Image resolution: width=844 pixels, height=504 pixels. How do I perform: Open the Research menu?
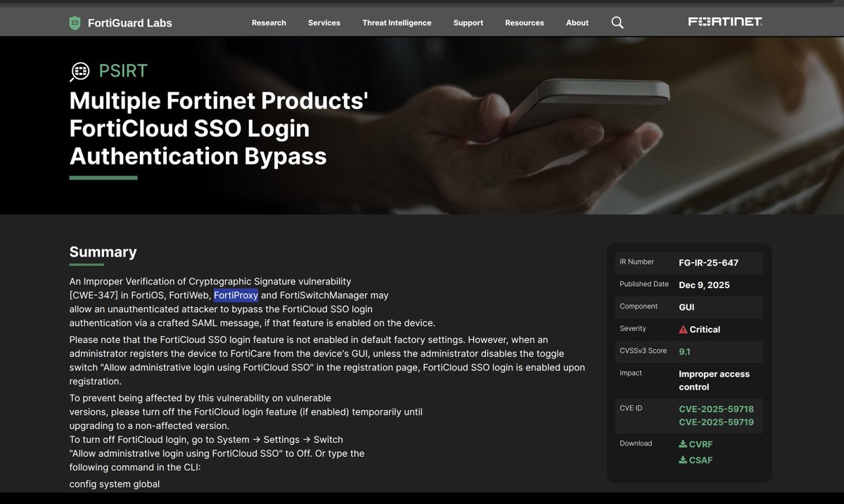[269, 22]
